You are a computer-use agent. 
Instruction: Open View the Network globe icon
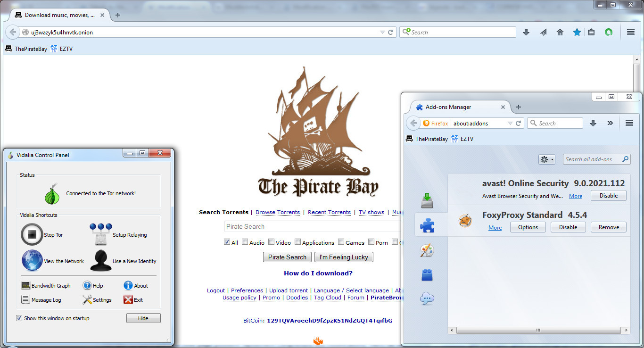pyautogui.click(x=32, y=261)
